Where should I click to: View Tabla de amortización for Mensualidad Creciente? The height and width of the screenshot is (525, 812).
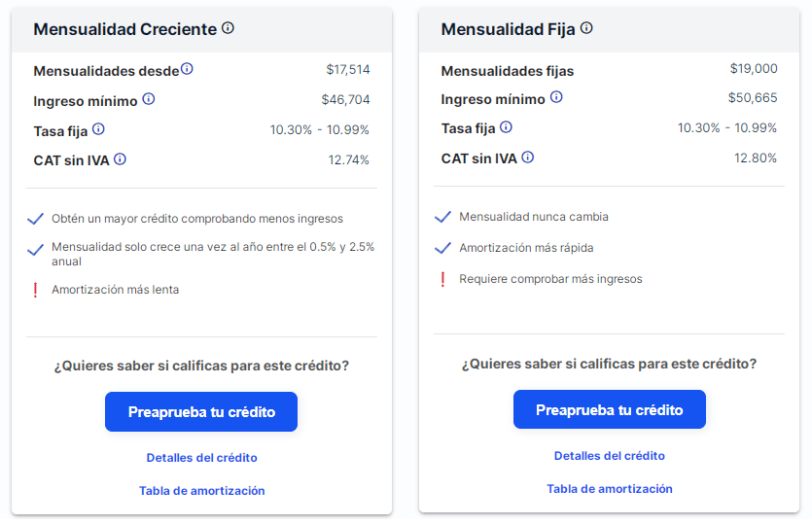(x=201, y=491)
